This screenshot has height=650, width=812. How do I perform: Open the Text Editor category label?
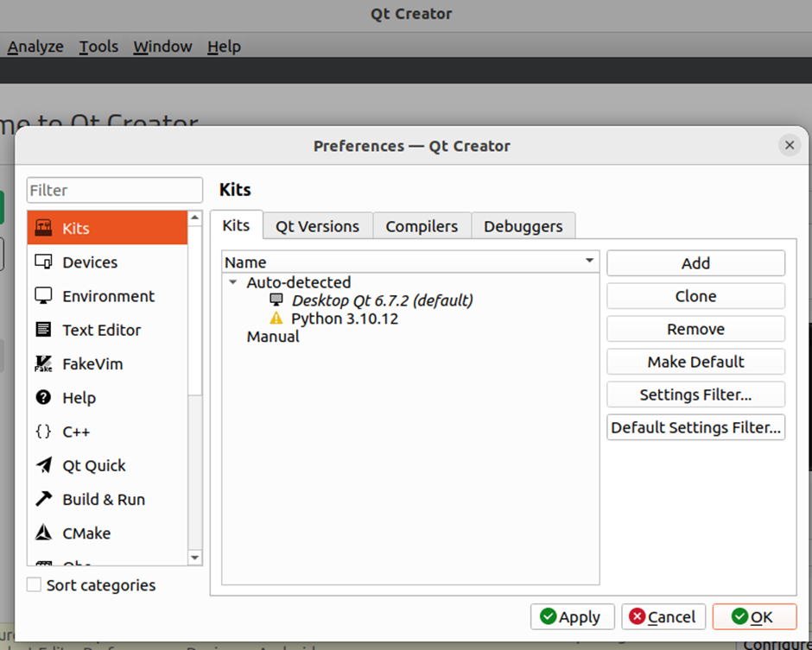[x=102, y=330]
